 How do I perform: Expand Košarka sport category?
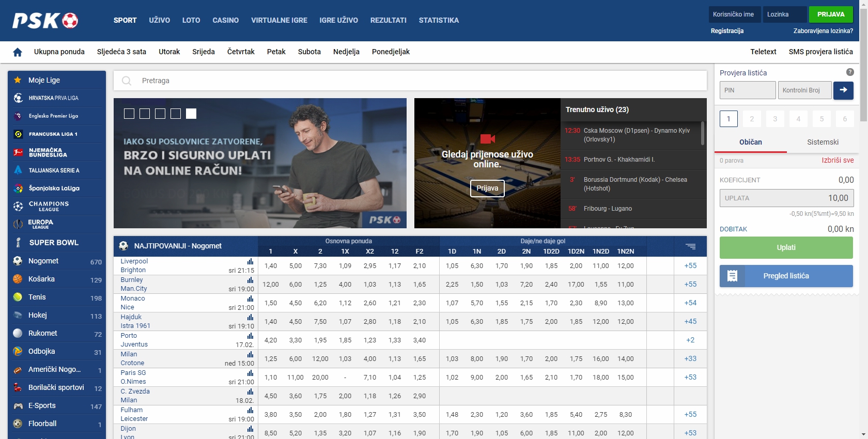(57, 279)
